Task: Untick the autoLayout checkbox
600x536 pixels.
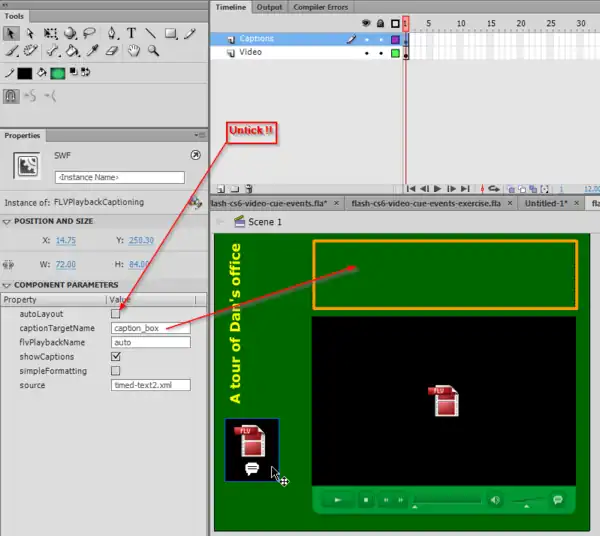Action: coord(116,314)
